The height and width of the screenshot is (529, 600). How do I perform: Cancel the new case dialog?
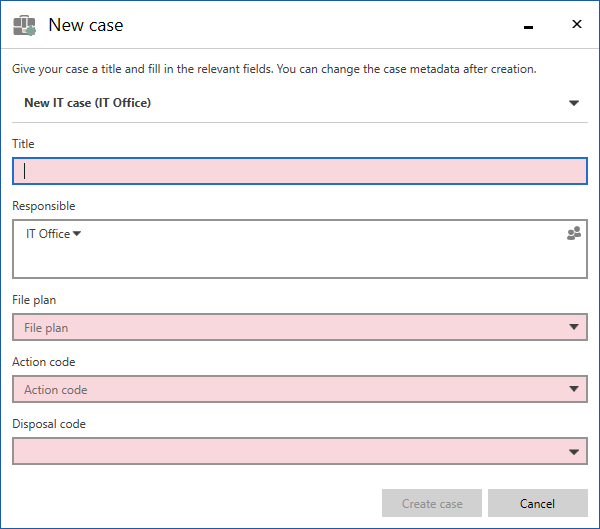pyautogui.click(x=538, y=503)
